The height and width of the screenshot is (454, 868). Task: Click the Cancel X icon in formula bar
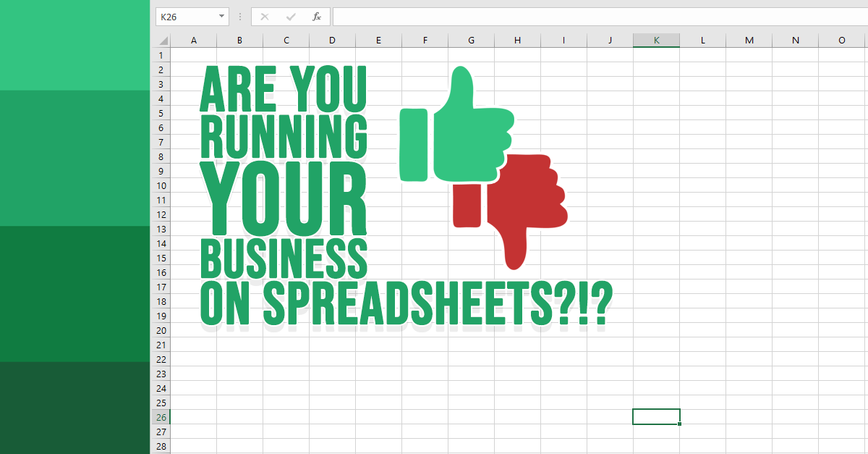point(265,17)
